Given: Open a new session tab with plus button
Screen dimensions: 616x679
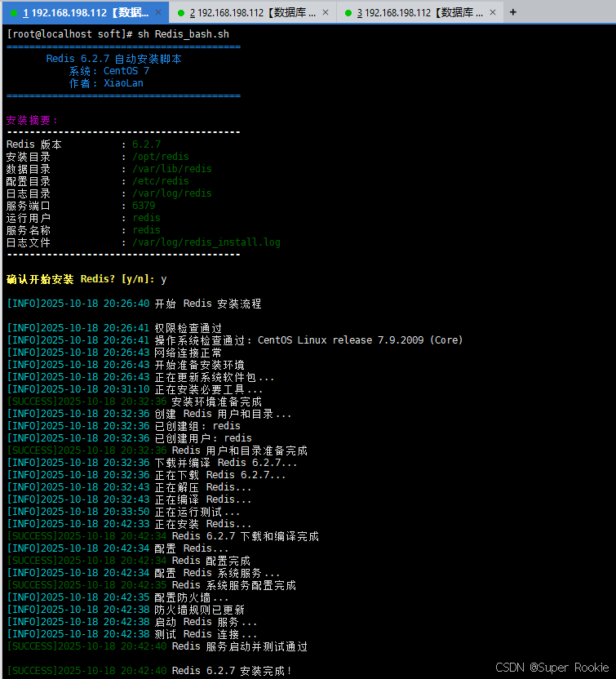Looking at the screenshot, I should pos(513,12).
